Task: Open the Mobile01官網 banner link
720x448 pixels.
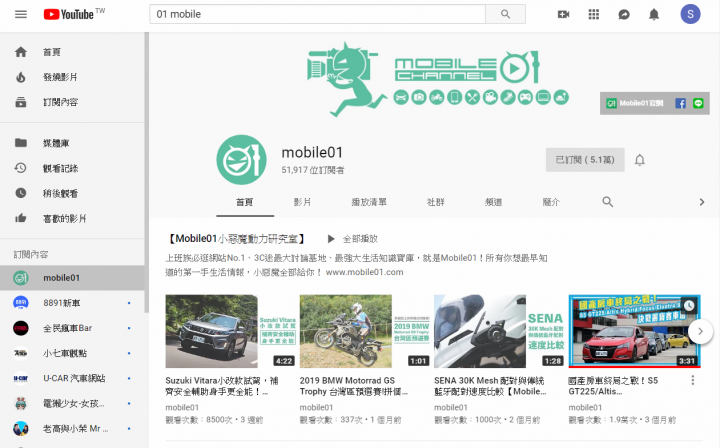Action: [x=635, y=103]
